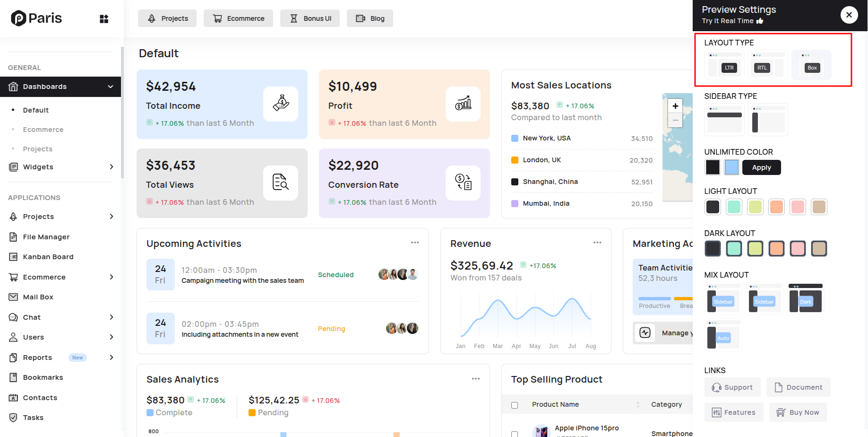Click the Conversion Rate icon
The height and width of the screenshot is (437, 868).
point(463,183)
